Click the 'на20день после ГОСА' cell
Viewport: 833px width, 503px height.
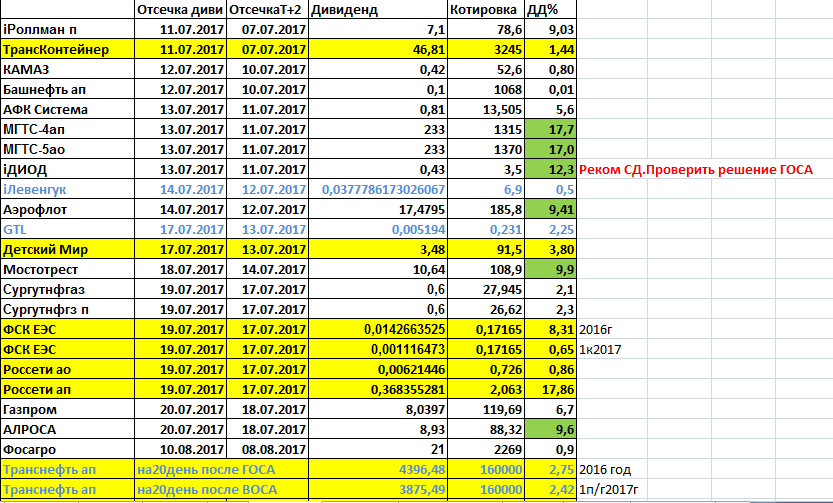(222, 470)
